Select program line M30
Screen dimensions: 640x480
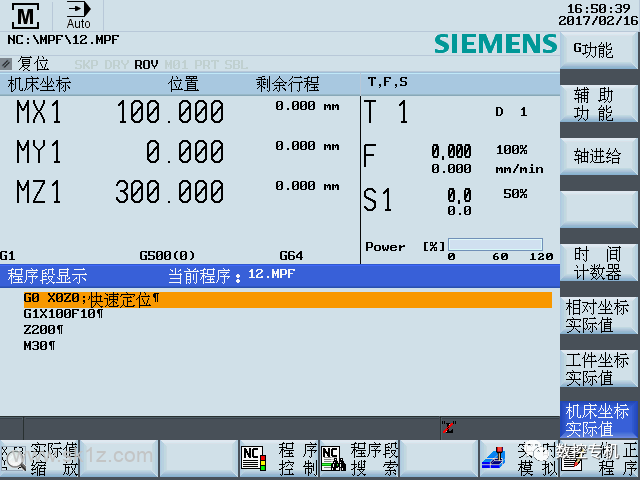39,346
